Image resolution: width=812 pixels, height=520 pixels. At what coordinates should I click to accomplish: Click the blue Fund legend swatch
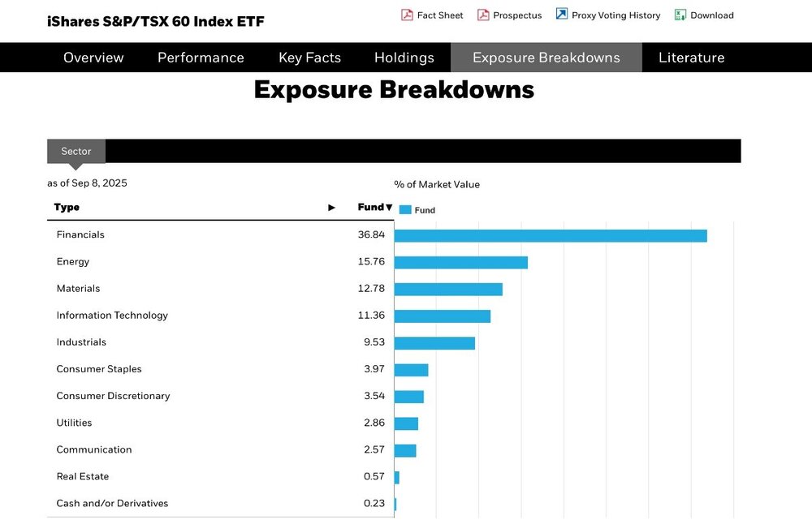click(x=405, y=210)
